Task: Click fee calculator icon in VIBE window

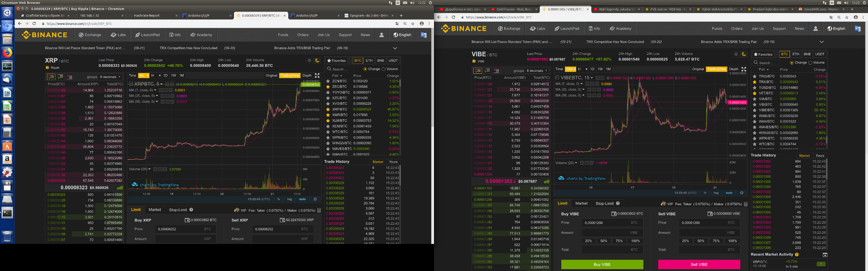Action: [745, 204]
